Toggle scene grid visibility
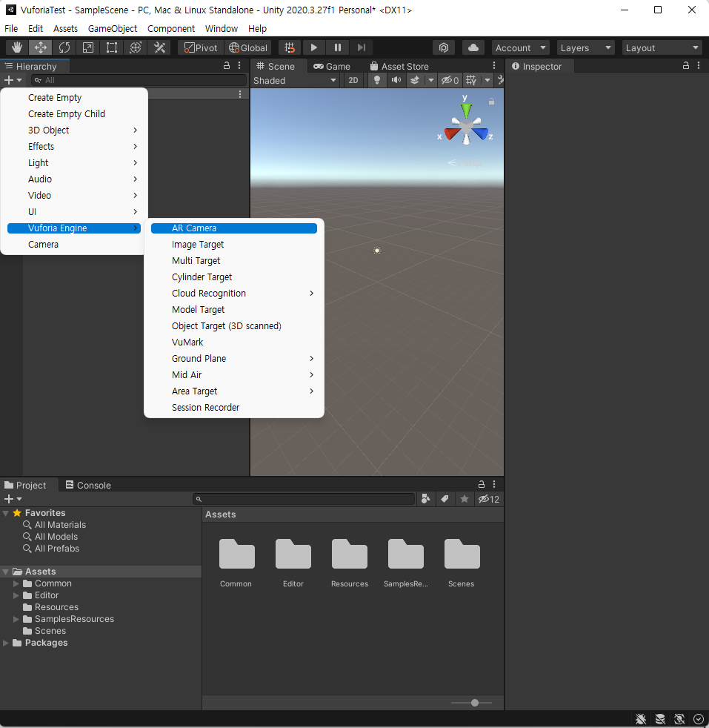Screen dimensions: 709x728 pyautogui.click(x=471, y=80)
